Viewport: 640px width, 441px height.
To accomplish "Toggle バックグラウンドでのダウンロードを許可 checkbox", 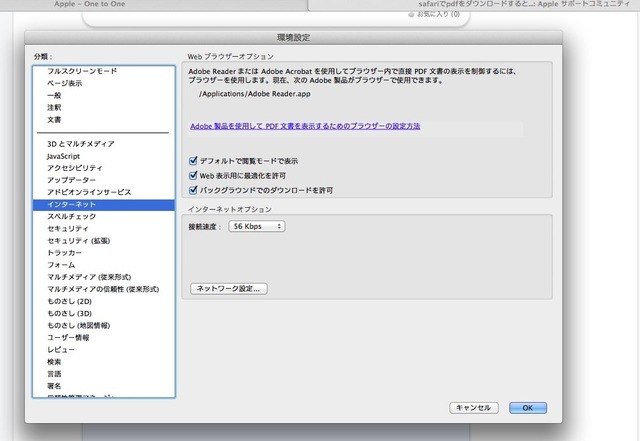I will pos(193,190).
